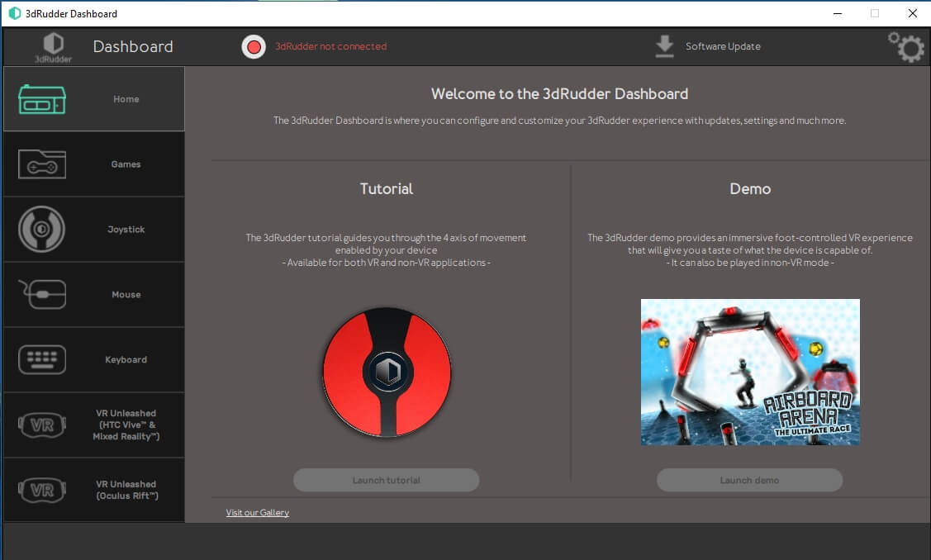Click the Software Update download arrow icon
This screenshot has width=931, height=560.
coord(664,46)
